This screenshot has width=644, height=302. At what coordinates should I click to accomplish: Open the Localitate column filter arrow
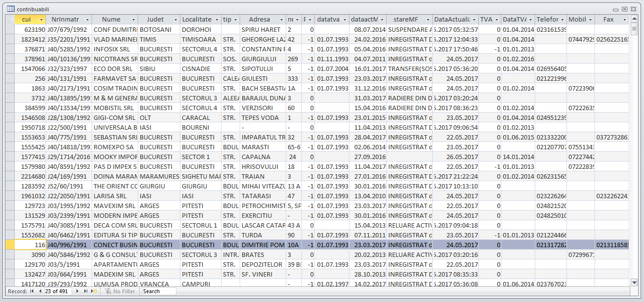pyautogui.click(x=216, y=20)
